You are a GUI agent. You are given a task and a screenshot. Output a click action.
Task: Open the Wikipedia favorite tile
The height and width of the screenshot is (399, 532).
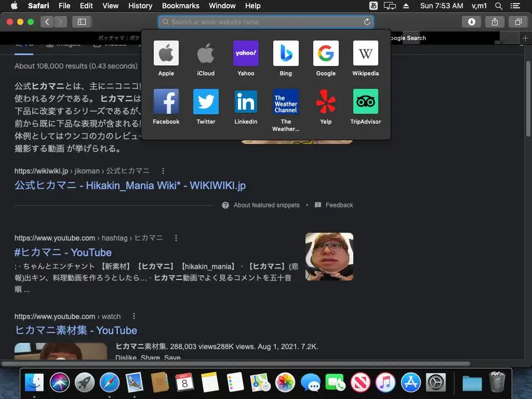click(x=365, y=58)
